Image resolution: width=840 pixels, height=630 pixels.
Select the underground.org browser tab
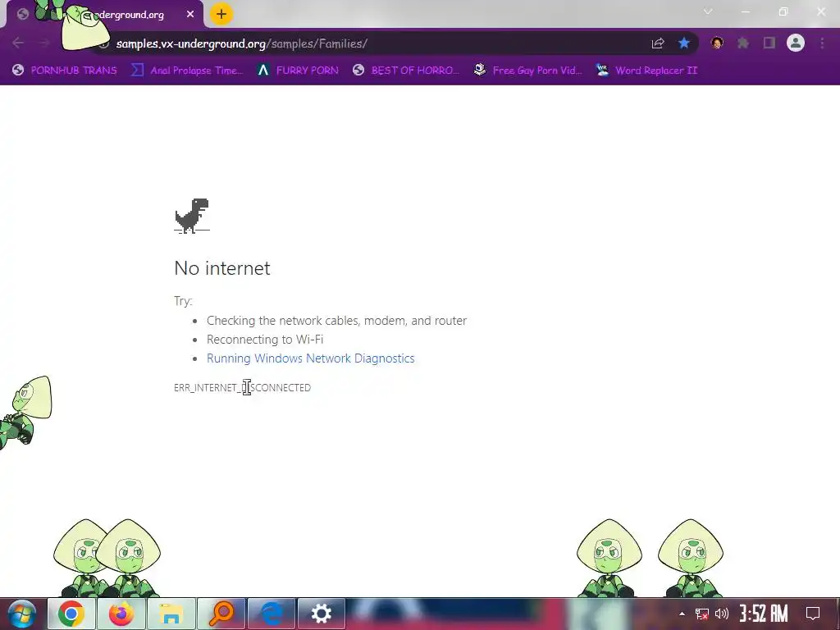(105, 15)
